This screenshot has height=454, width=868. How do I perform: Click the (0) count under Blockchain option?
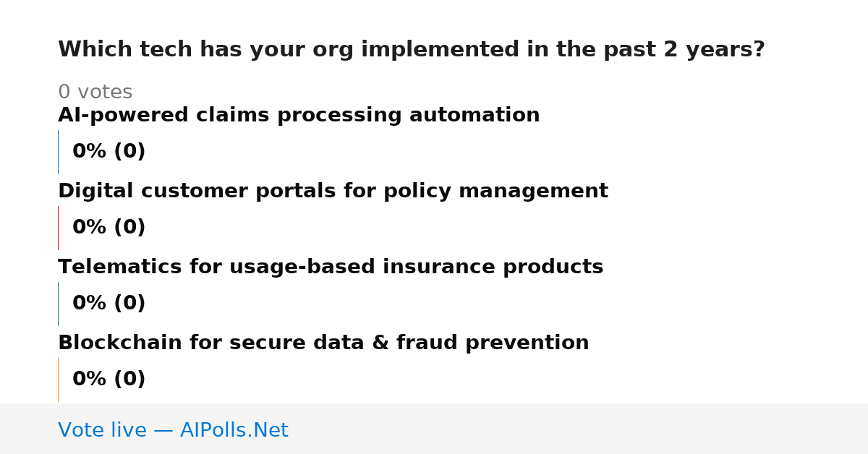[x=129, y=380]
